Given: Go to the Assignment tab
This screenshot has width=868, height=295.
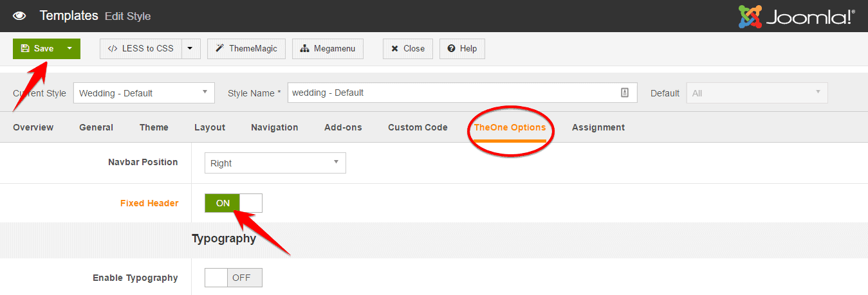Looking at the screenshot, I should pos(598,127).
